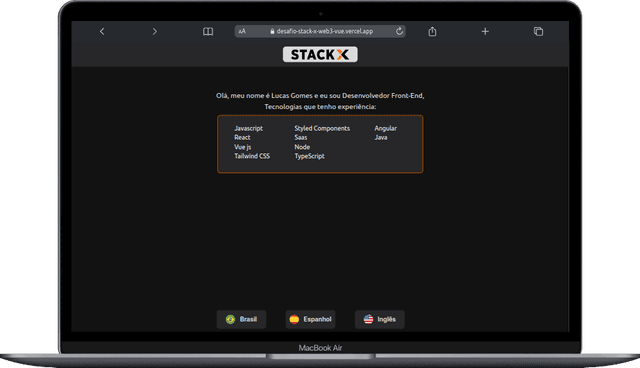Click the US flag icon
This screenshot has width=640, height=368.
click(x=369, y=319)
